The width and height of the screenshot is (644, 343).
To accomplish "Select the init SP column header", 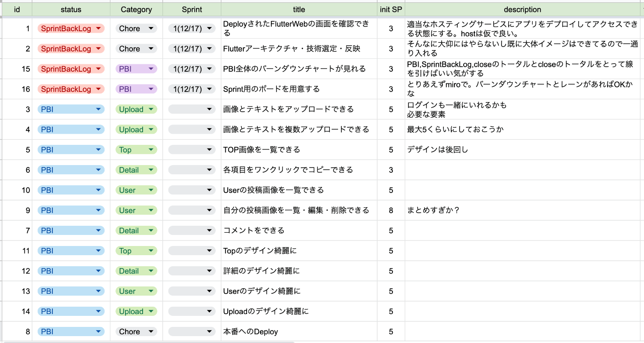I will pos(391,9).
